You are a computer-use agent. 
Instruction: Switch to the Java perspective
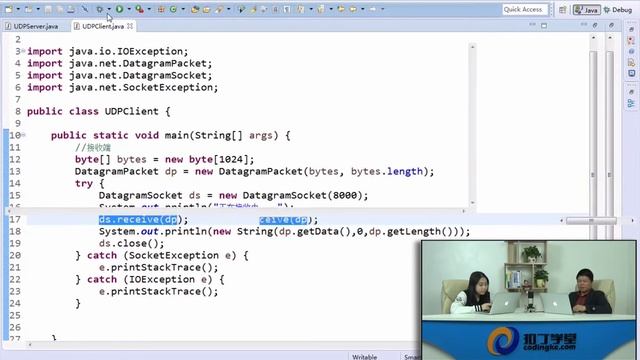point(587,9)
